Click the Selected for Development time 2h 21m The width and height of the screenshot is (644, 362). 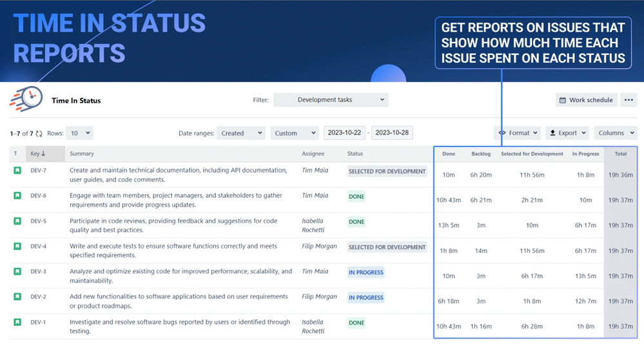coord(532,200)
